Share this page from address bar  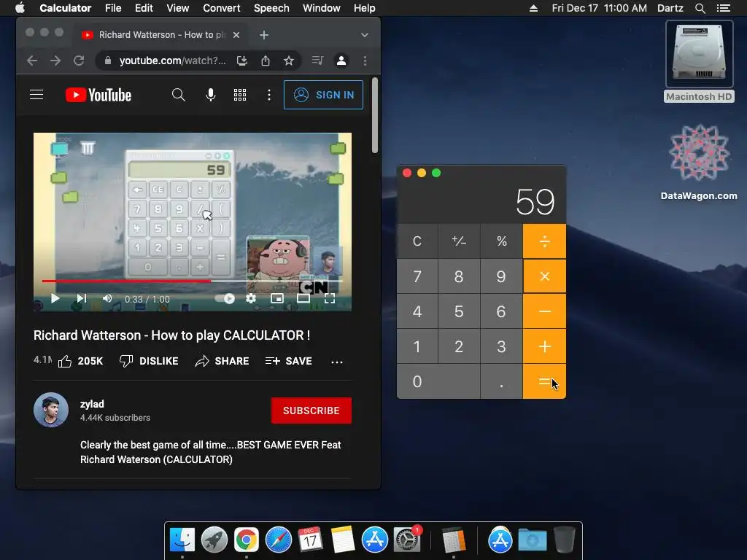click(x=266, y=61)
